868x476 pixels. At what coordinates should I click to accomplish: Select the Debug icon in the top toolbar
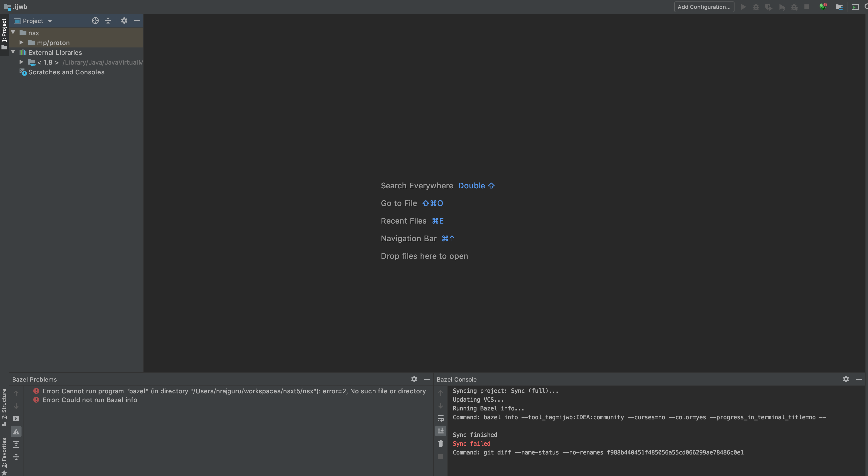[756, 7]
